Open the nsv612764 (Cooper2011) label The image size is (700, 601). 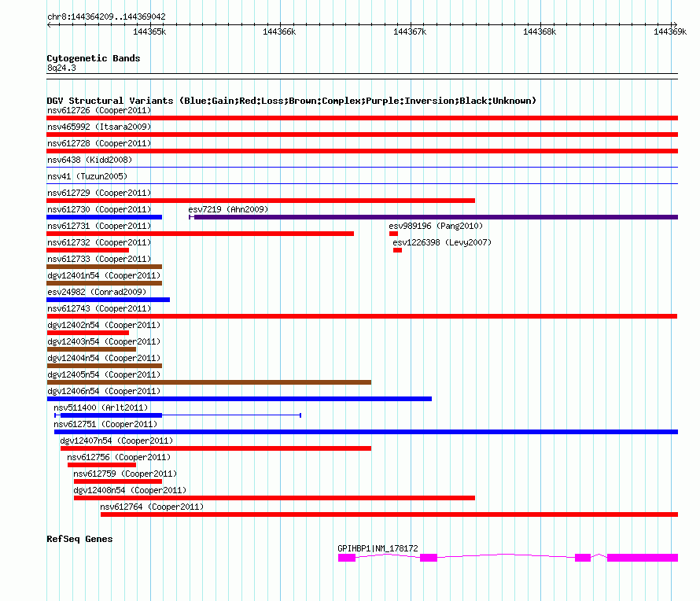coord(152,507)
